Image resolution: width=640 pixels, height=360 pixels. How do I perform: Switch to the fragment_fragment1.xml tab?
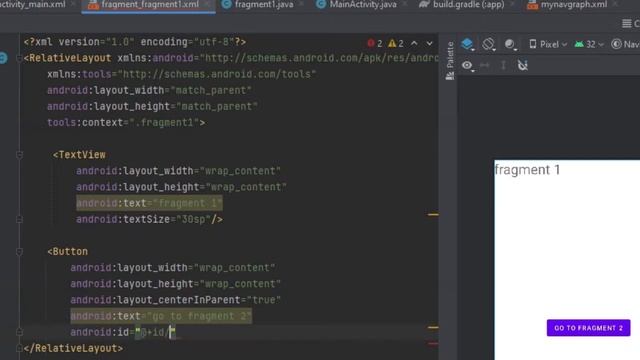coord(149,5)
